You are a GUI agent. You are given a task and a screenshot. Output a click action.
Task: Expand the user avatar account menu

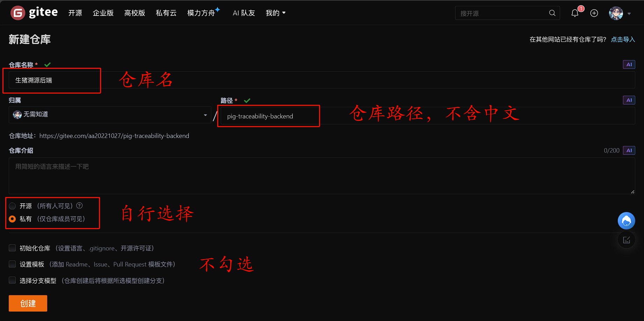click(620, 13)
